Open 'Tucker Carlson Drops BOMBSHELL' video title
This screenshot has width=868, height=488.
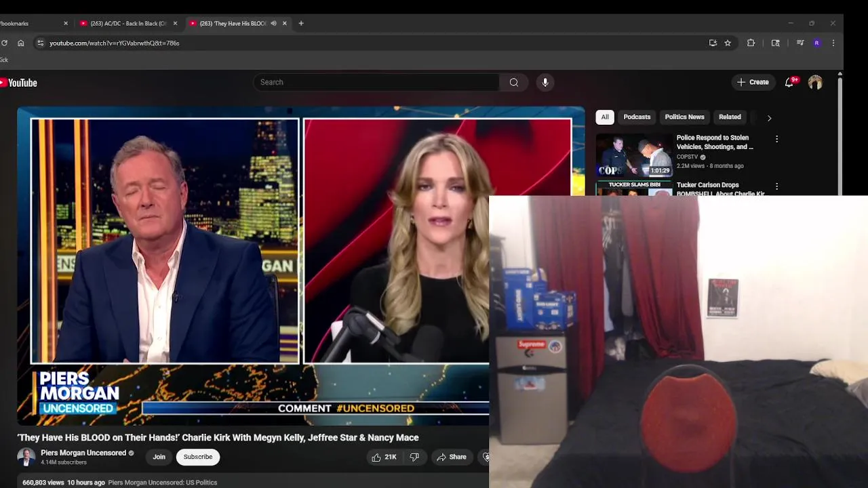(x=720, y=189)
